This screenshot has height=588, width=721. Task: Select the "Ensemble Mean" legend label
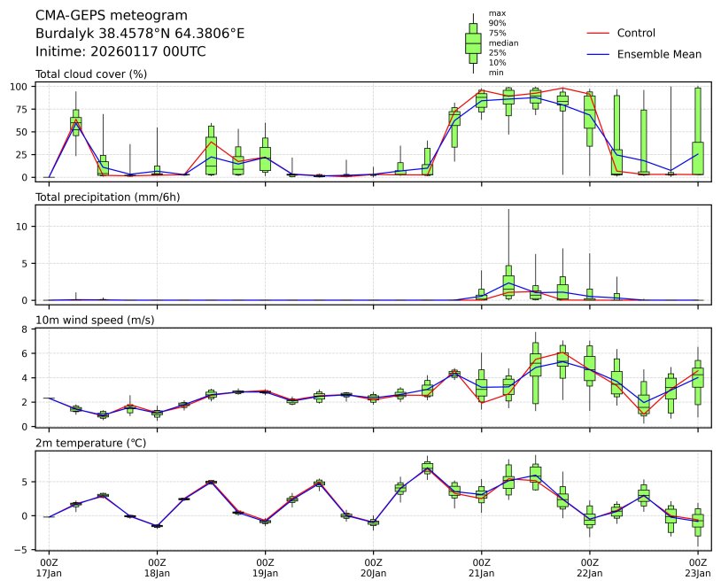click(x=659, y=54)
